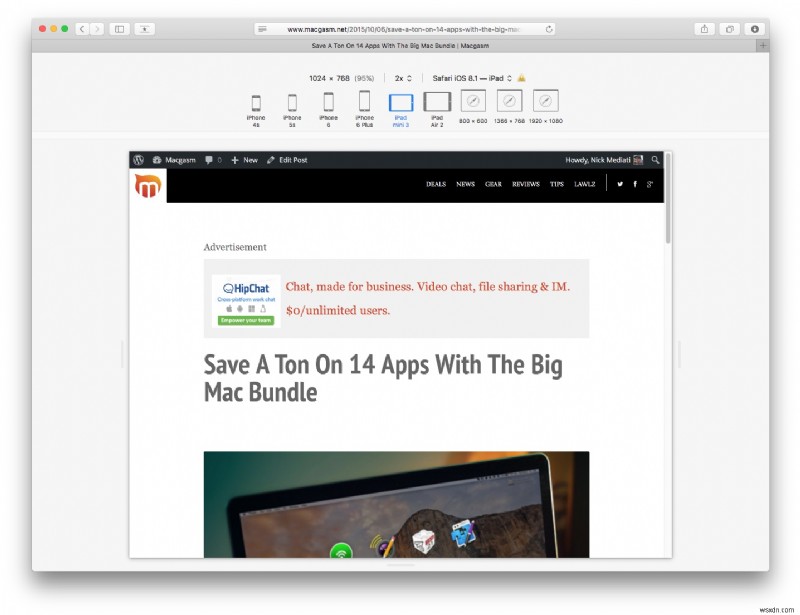Screen dimensions: 800x615
Task: Click the Twitter icon in the site header
Action: (x=620, y=185)
